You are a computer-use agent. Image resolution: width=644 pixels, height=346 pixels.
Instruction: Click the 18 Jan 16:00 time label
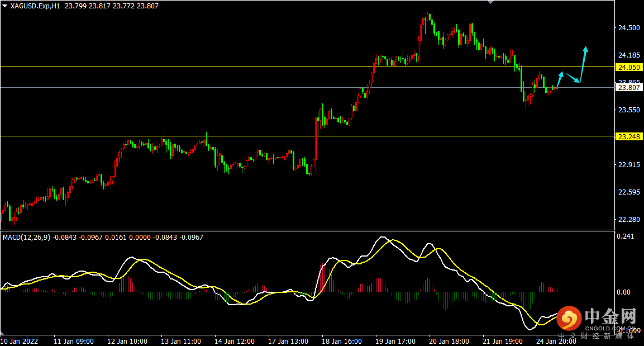(342, 342)
